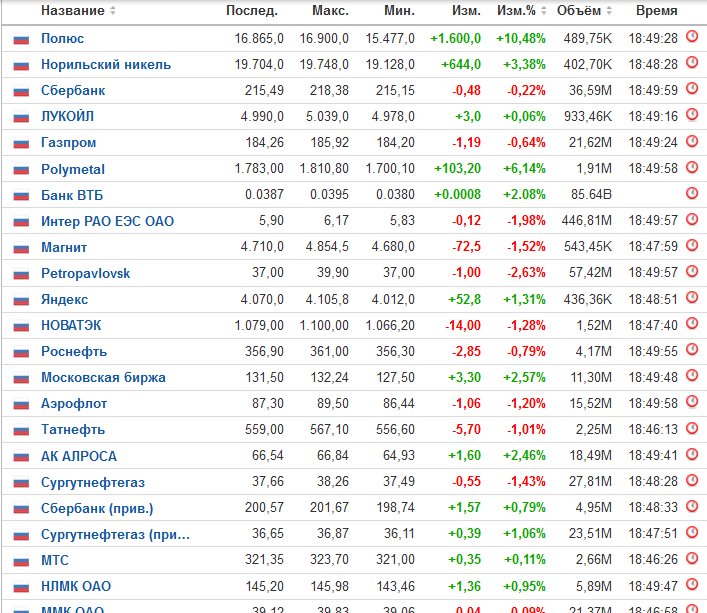Open the АК АЛРОСА stock link
The image size is (707, 613).
(x=79, y=457)
